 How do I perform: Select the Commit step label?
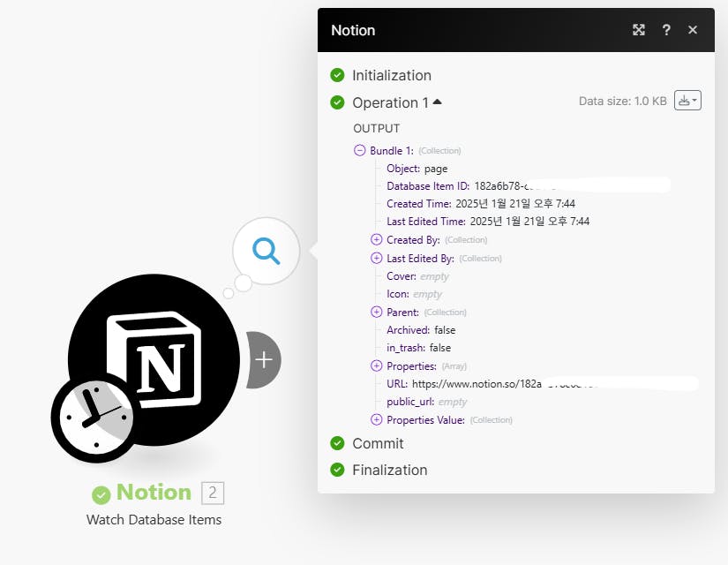click(378, 443)
